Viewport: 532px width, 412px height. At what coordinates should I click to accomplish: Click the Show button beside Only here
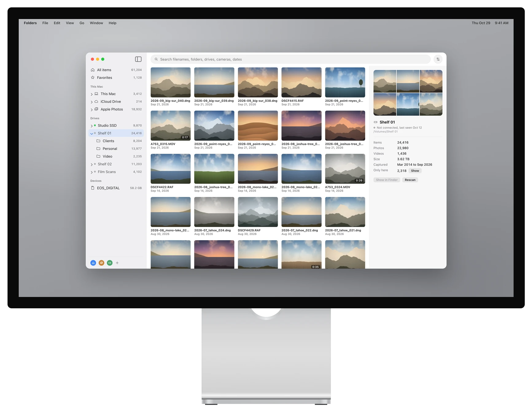tap(415, 171)
